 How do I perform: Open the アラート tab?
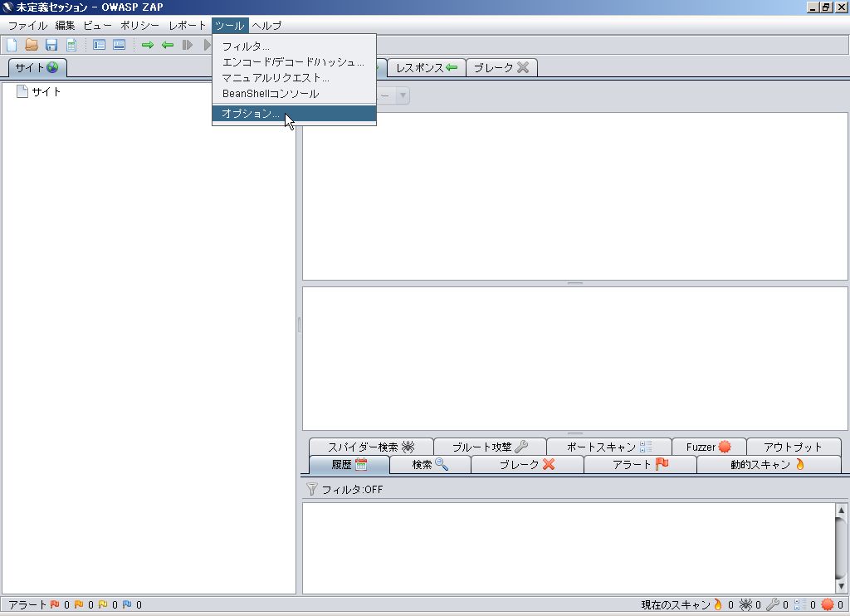click(640, 465)
